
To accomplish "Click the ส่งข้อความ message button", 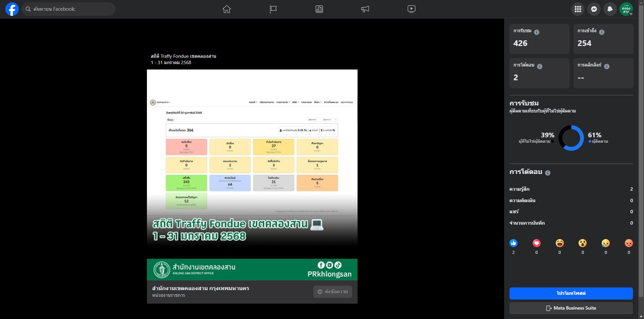I will pos(333,292).
